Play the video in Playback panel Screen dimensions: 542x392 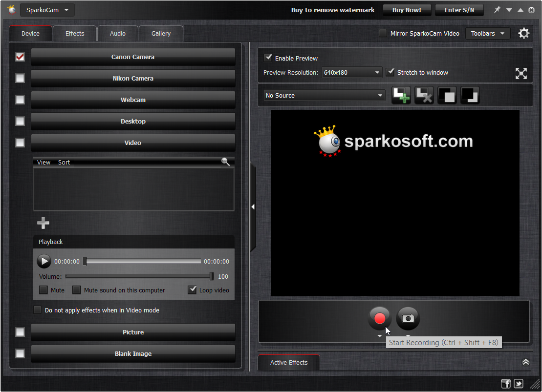point(44,261)
